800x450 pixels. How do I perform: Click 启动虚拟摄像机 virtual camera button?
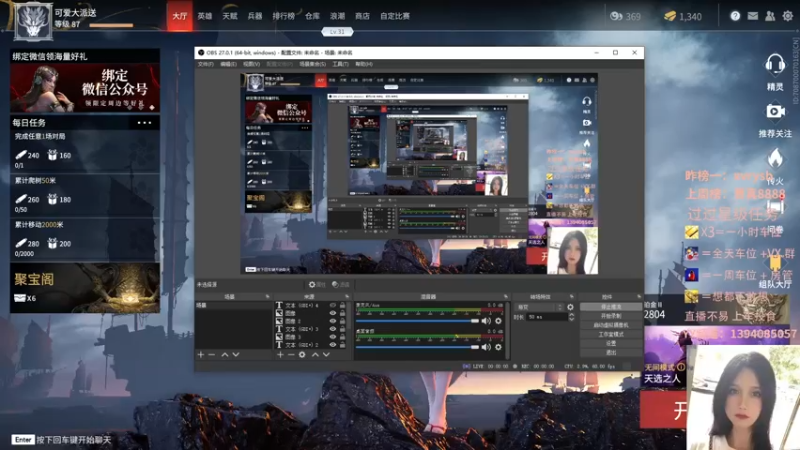pyautogui.click(x=611, y=325)
